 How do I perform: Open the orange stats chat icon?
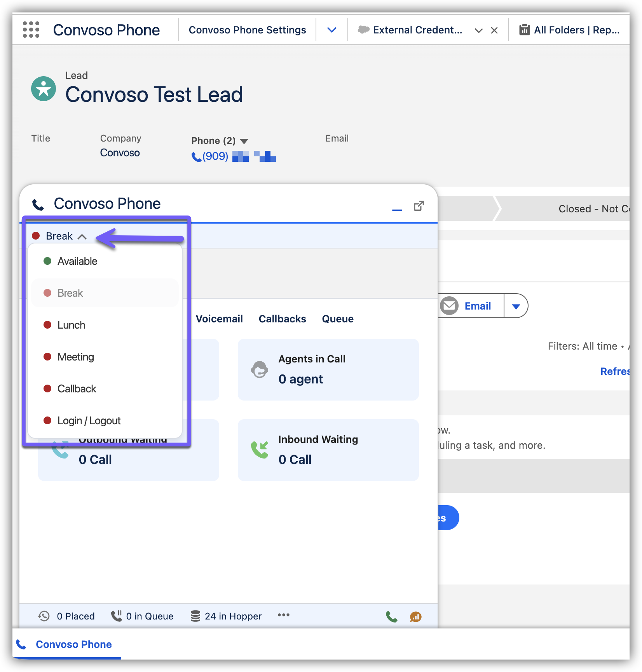pos(415,616)
